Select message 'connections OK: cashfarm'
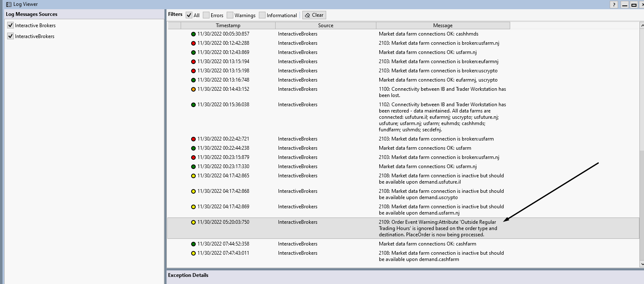Viewport: 644px width, 284px height. [427, 244]
